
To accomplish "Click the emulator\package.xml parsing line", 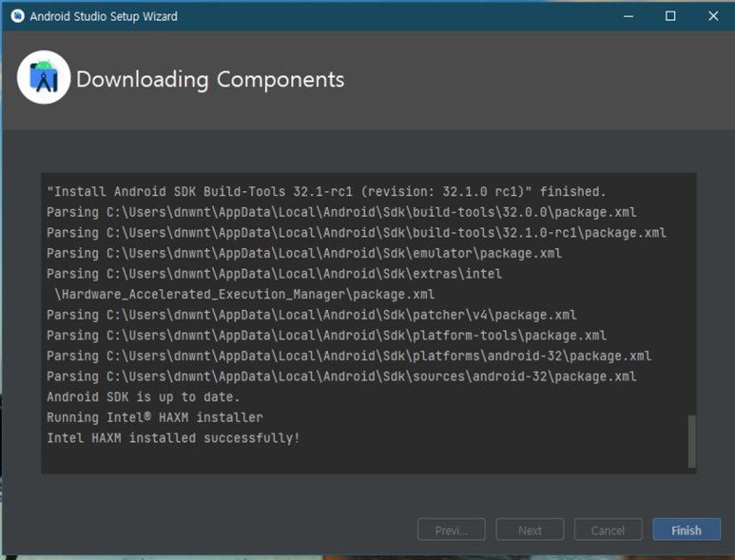I will click(x=304, y=254).
